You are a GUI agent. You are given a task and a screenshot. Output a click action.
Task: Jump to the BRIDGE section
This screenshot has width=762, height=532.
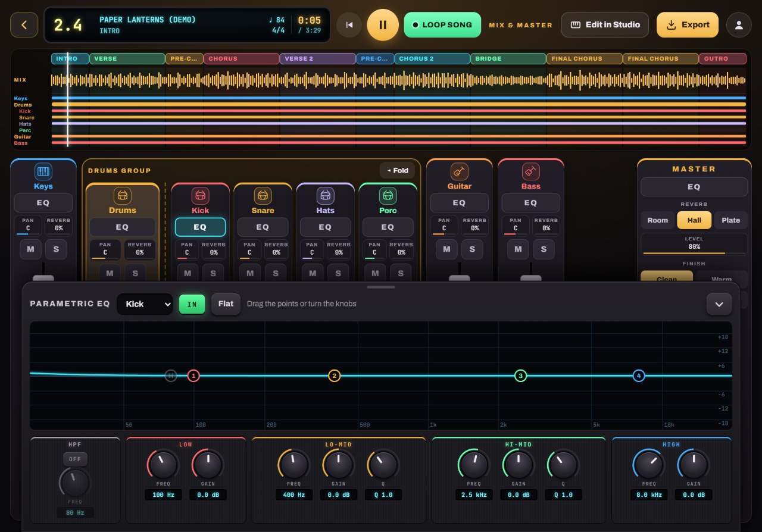point(508,58)
